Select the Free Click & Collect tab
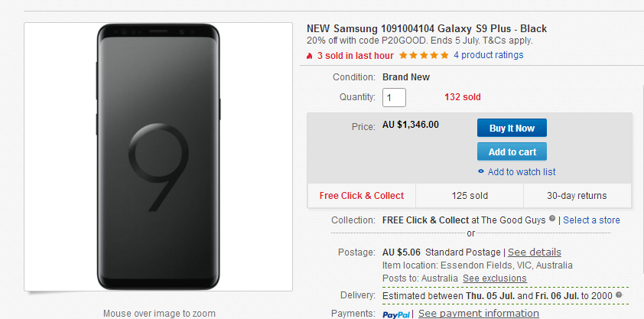Viewport: 644px width, 319px height. (362, 196)
